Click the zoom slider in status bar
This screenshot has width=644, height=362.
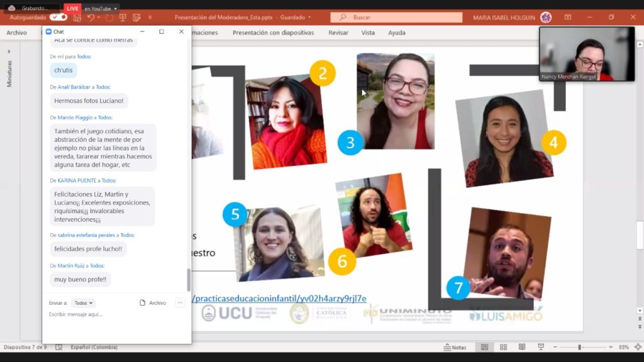(579, 347)
